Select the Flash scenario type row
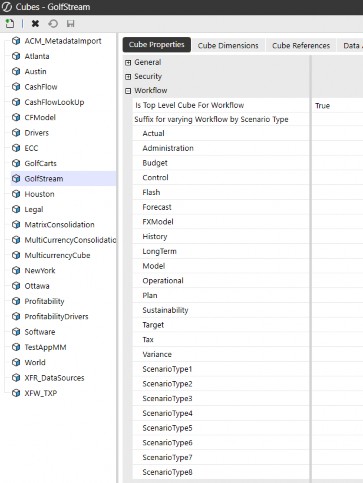 [221, 192]
